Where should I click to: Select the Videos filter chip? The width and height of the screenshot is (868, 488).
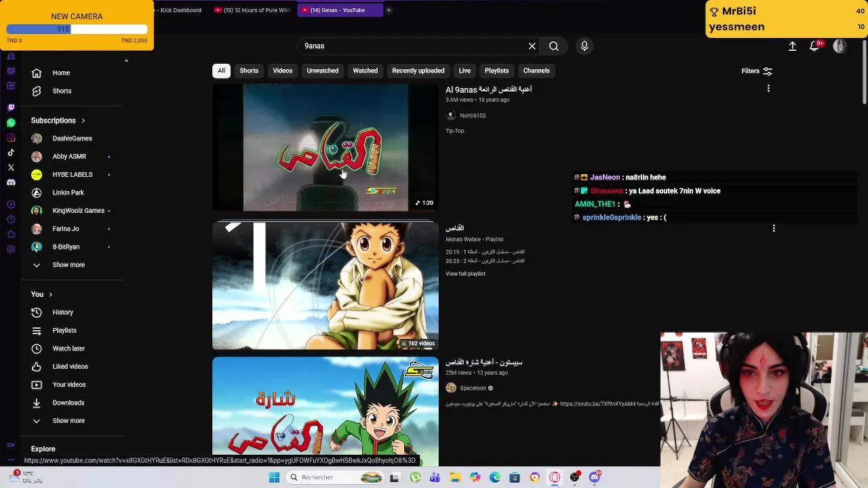283,70
